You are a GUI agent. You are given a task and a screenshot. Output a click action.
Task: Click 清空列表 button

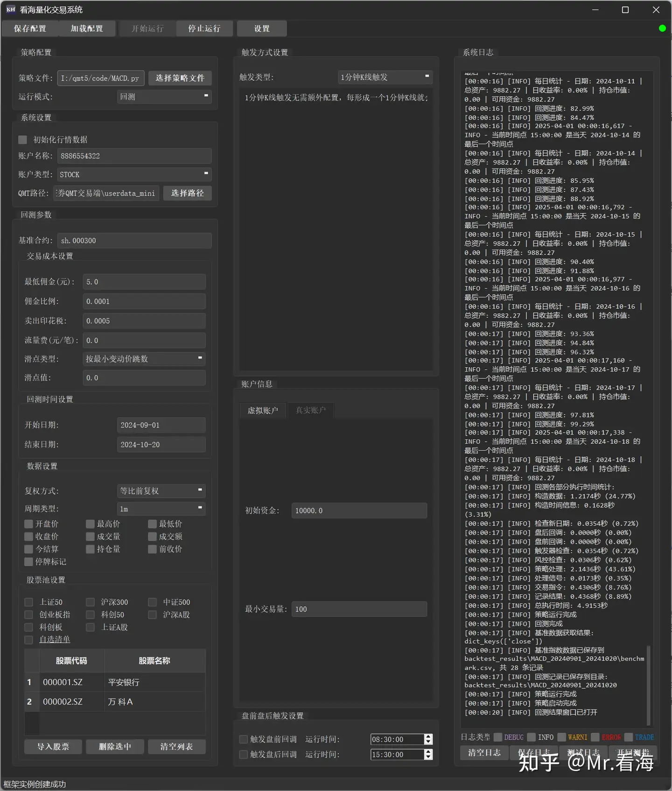(x=177, y=747)
